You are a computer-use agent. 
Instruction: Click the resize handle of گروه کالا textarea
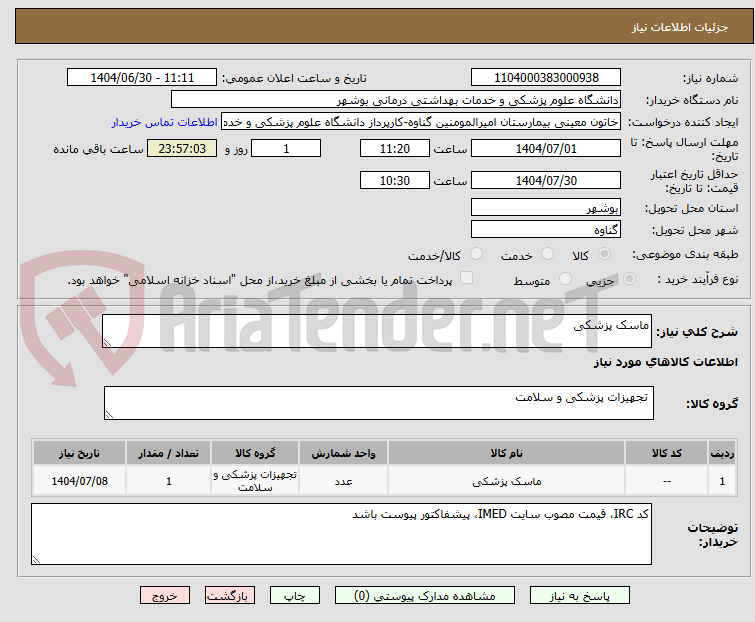[109, 415]
